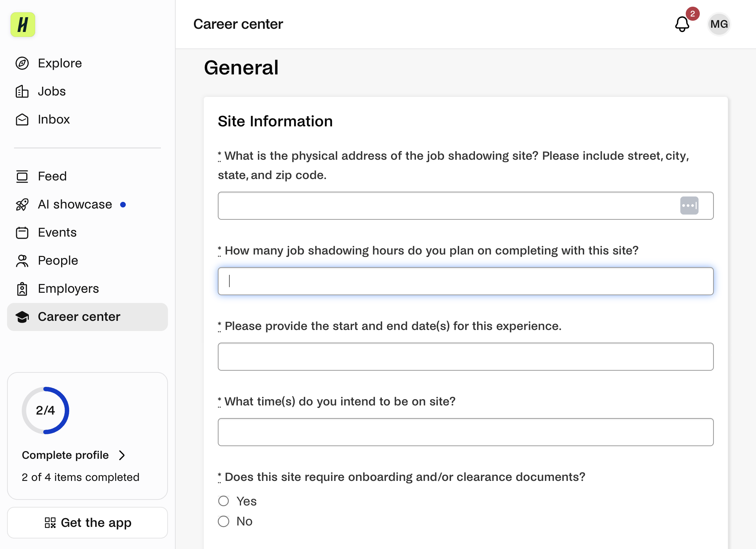756x549 pixels.
Task: Navigate to Events page
Action: pyautogui.click(x=87, y=232)
